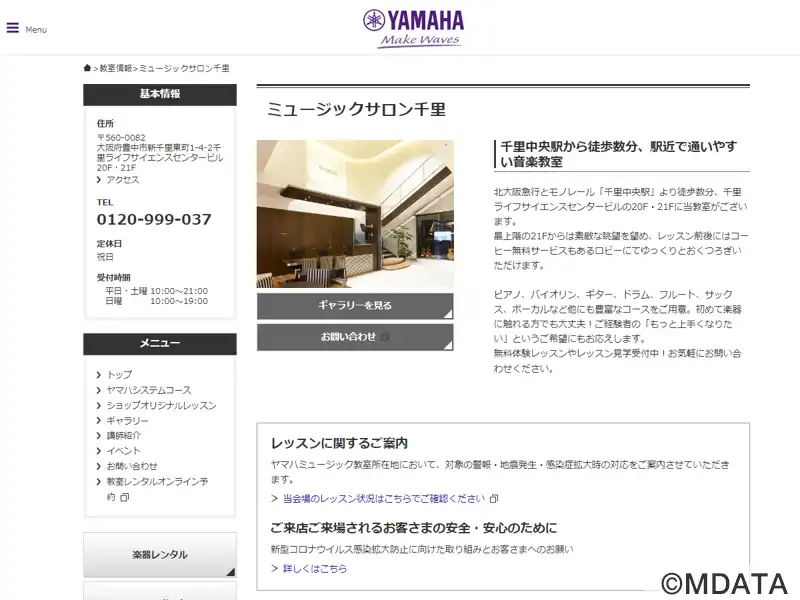The height and width of the screenshot is (600, 800).
Task: Click external-window icon on お問い合わせ button
Action: (x=385, y=337)
